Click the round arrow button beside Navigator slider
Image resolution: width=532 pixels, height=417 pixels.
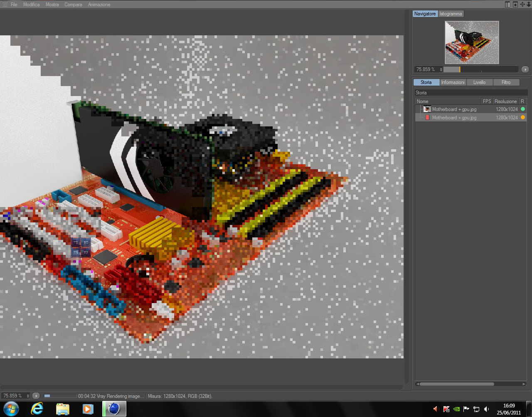point(525,69)
